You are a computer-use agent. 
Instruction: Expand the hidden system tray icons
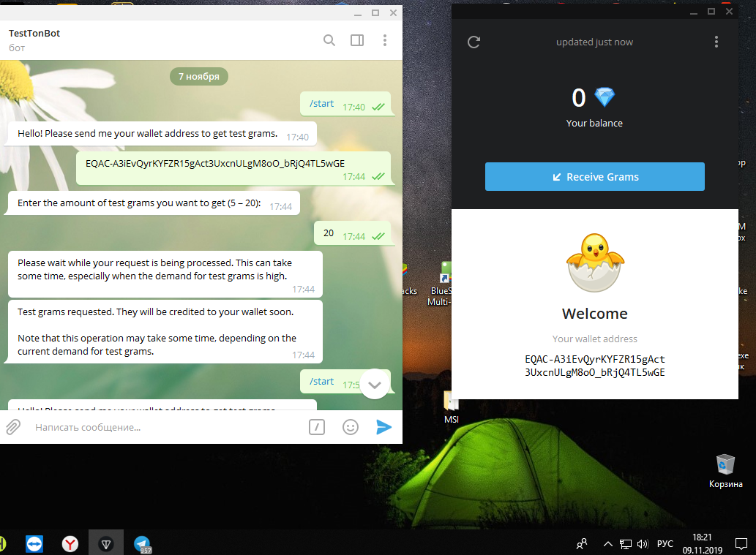607,544
